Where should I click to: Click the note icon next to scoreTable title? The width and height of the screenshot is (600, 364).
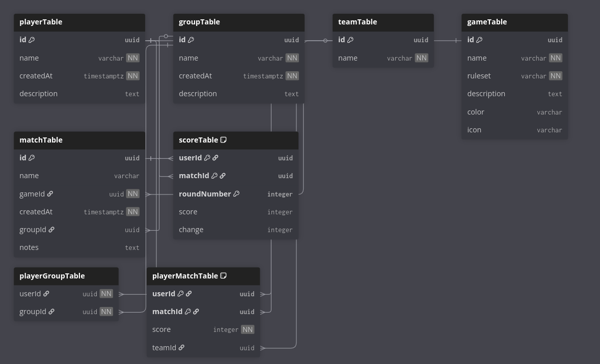pyautogui.click(x=223, y=140)
